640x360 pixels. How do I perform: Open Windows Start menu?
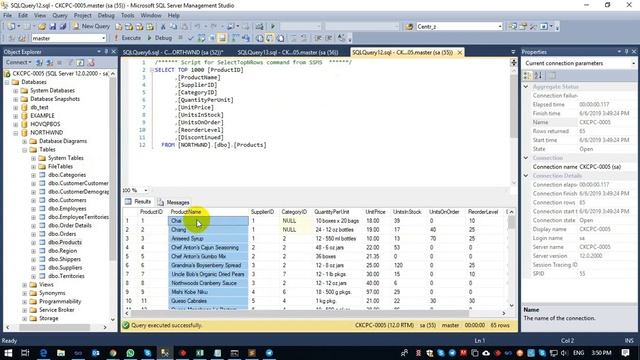point(8,353)
